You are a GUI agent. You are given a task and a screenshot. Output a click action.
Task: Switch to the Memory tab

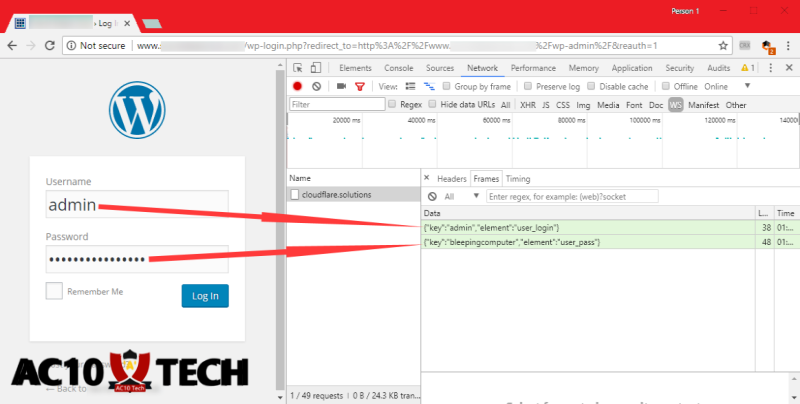pos(584,68)
